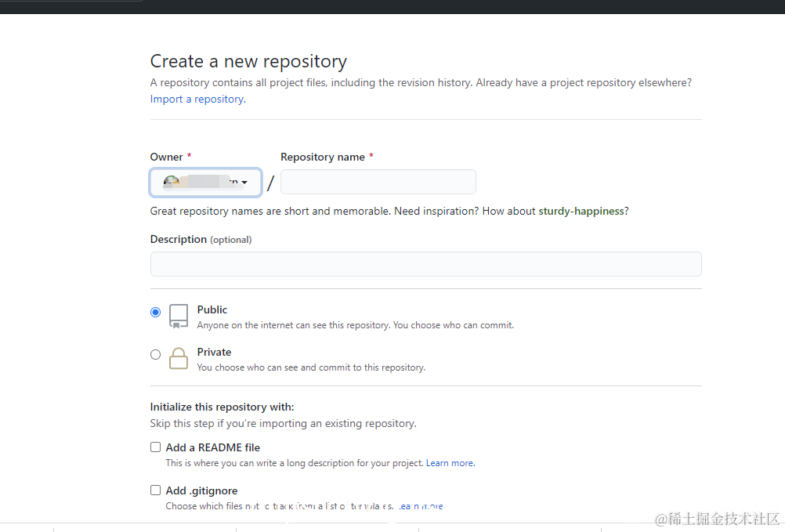Click the Repository name input field

378,182
